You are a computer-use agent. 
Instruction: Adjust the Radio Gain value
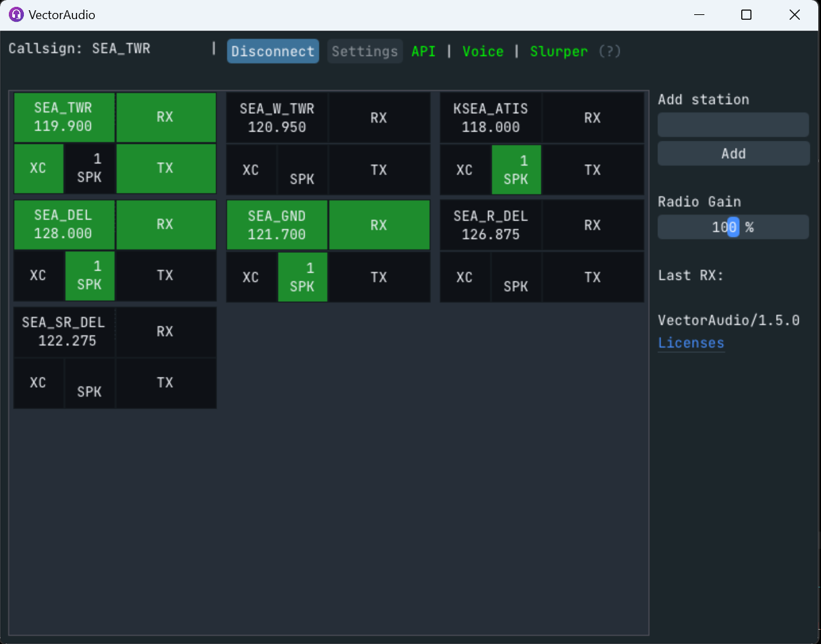point(732,227)
